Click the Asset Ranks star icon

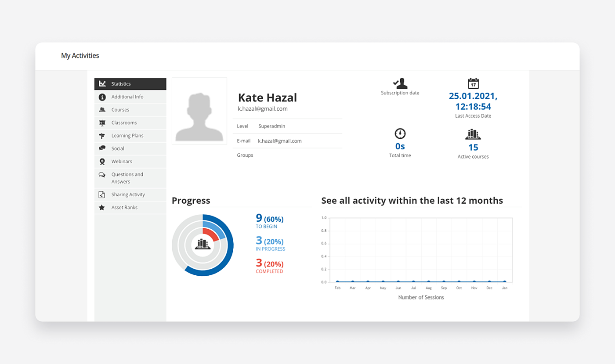[x=102, y=208]
